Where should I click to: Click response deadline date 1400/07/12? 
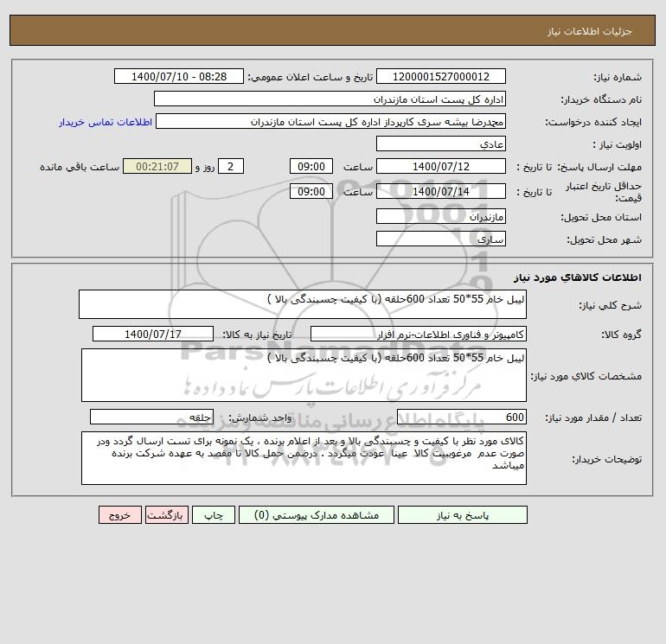pos(441,167)
